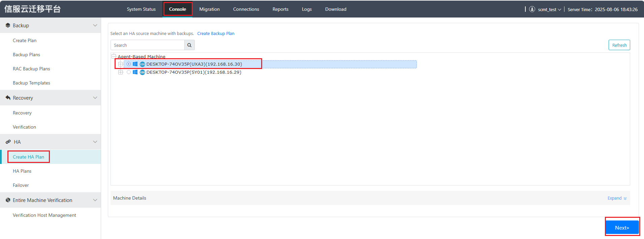Viewport: 644px width, 239px height.
Task: Click the Backup section stack icon
Action: click(8, 25)
